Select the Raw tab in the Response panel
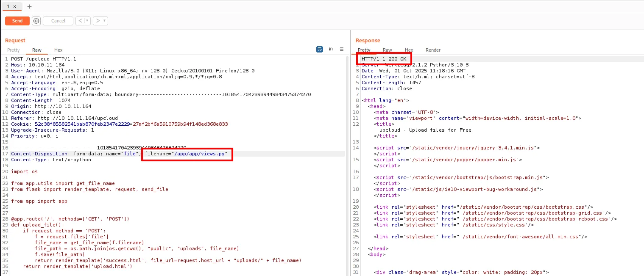Viewport: 644px width, 276px height. point(387,50)
